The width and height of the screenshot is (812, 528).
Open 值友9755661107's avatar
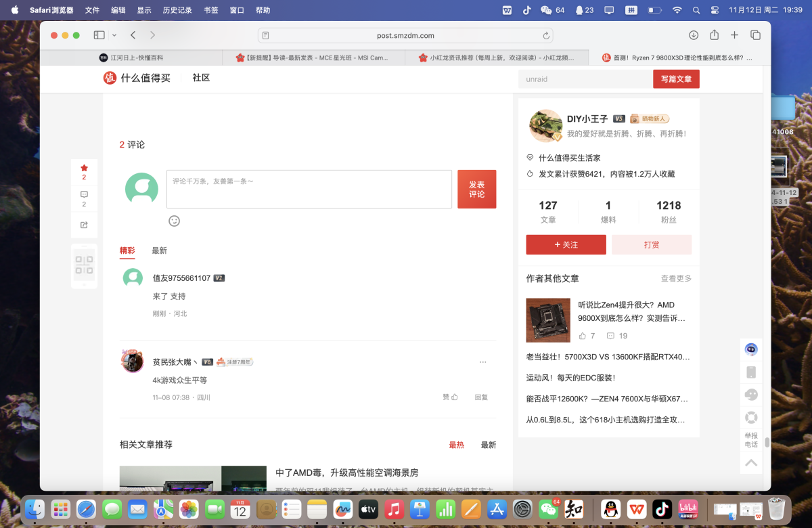[x=133, y=278]
